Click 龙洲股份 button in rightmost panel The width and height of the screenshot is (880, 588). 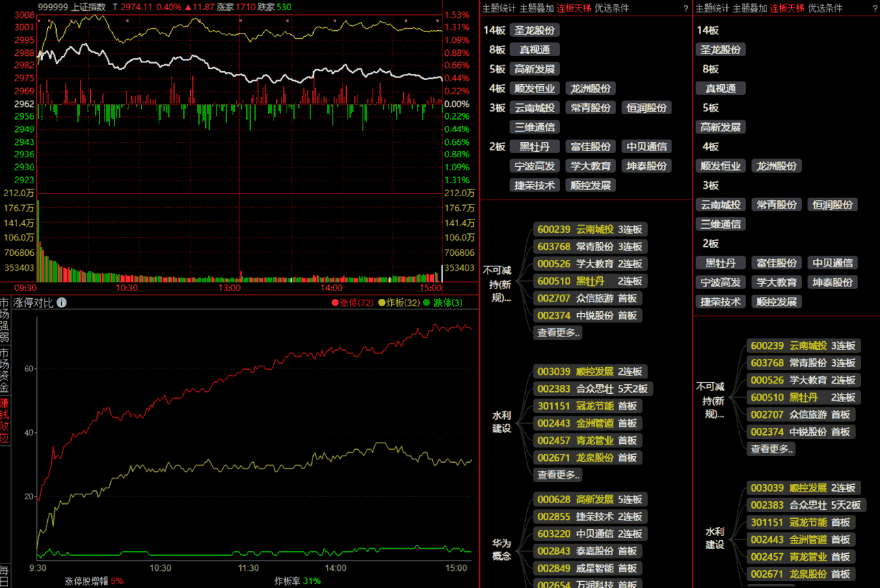point(777,165)
